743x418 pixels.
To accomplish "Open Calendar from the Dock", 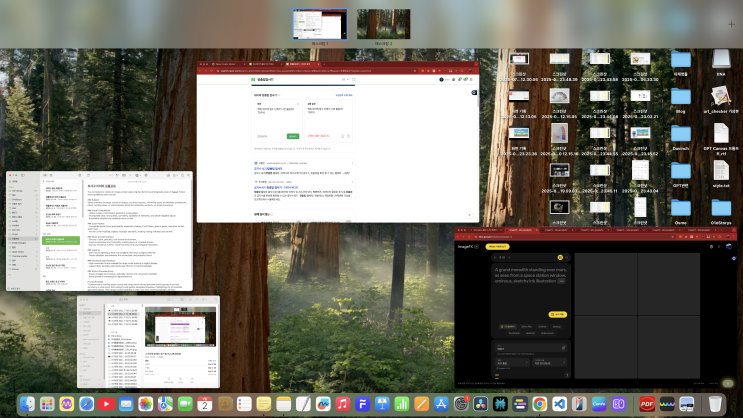I will [x=205, y=404].
